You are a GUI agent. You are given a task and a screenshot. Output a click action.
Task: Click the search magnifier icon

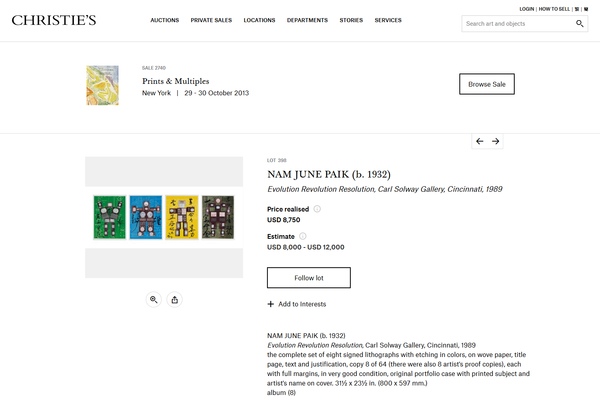point(580,23)
